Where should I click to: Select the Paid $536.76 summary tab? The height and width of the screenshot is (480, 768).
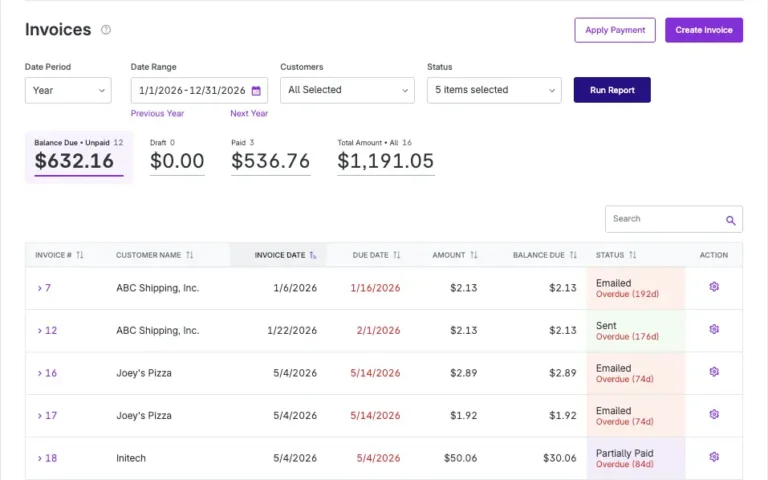pos(270,157)
